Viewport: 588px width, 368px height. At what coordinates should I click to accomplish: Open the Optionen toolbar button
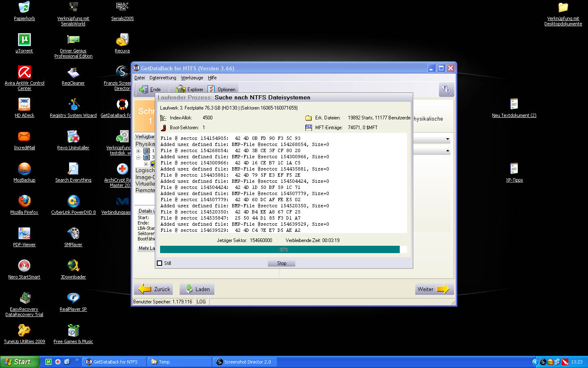tap(222, 89)
